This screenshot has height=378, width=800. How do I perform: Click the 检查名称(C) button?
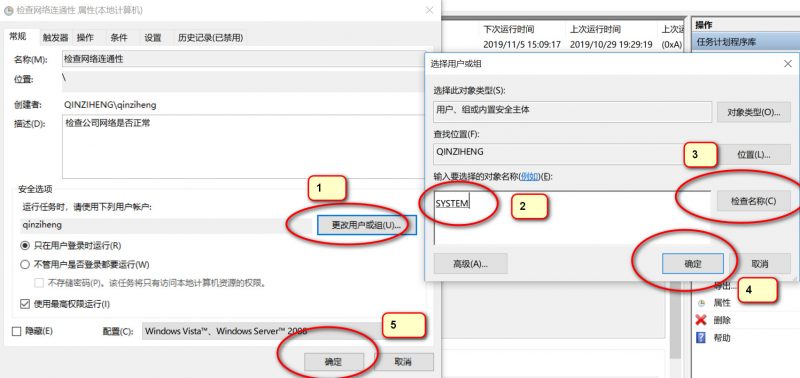[x=754, y=201]
